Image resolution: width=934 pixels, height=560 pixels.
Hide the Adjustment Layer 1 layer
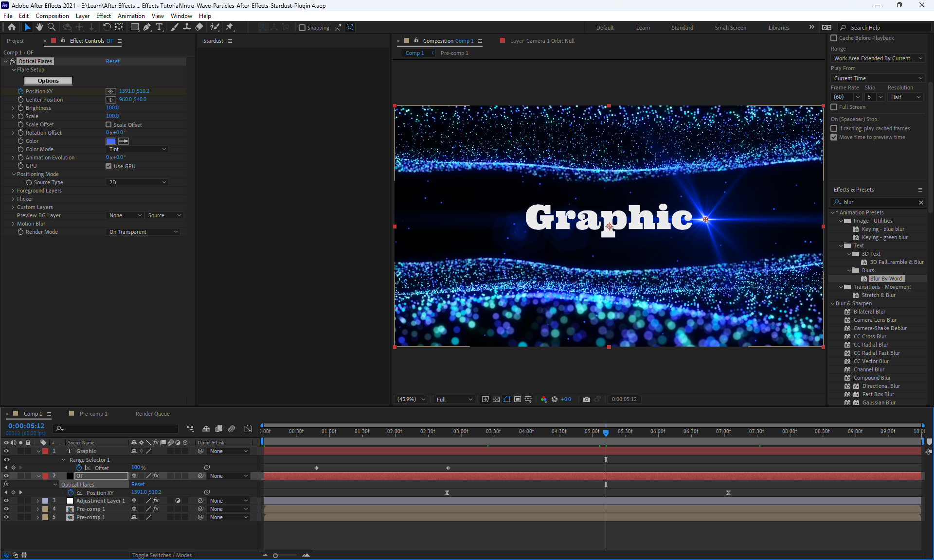click(x=6, y=501)
